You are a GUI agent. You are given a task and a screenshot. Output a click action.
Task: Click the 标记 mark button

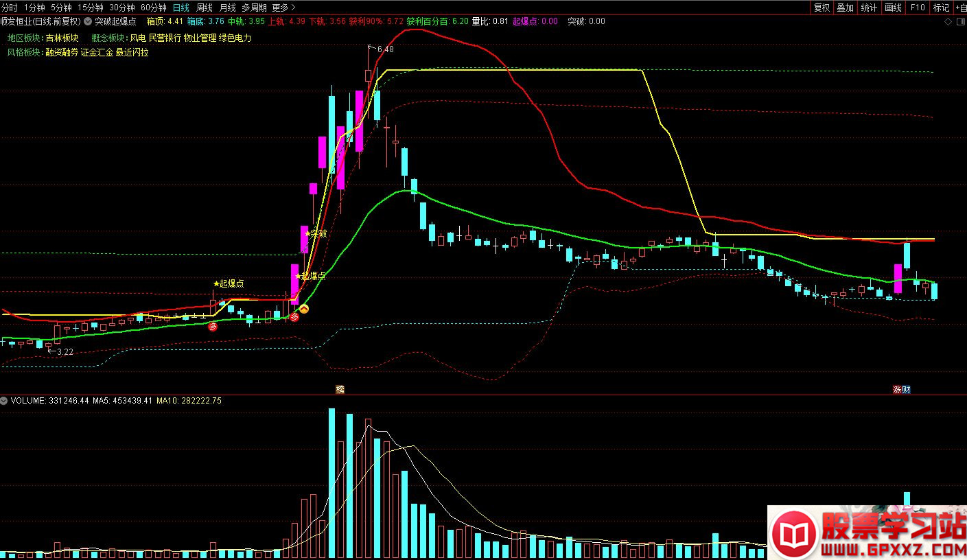coord(941,8)
